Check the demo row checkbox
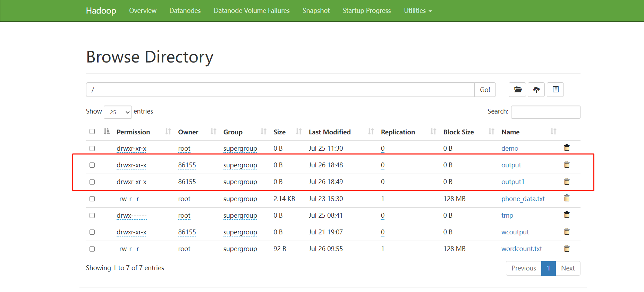Screen dimensions: 644x292 [x=92, y=148]
